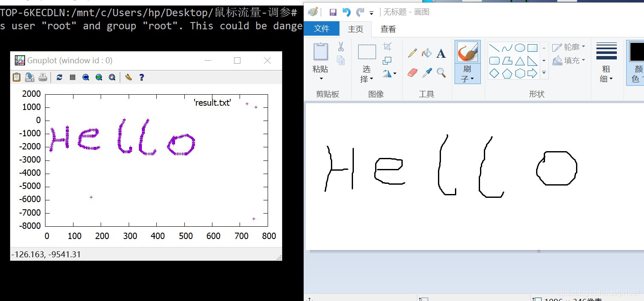The width and height of the screenshot is (644, 301).
Task: Print the Gnuplot plot
Action: pyautogui.click(x=43, y=77)
